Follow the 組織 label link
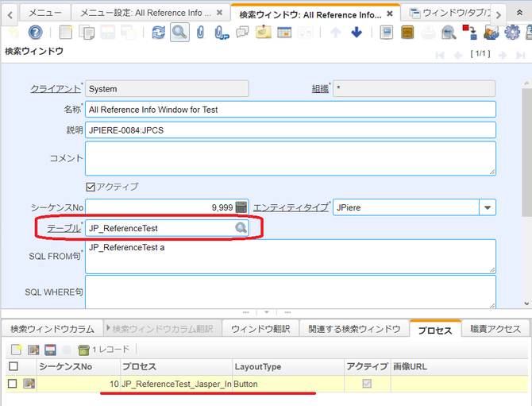 coord(320,89)
